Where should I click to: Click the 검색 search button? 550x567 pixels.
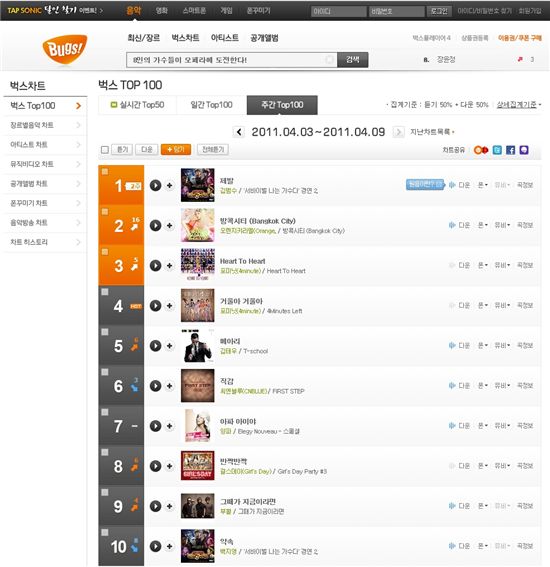tap(353, 60)
